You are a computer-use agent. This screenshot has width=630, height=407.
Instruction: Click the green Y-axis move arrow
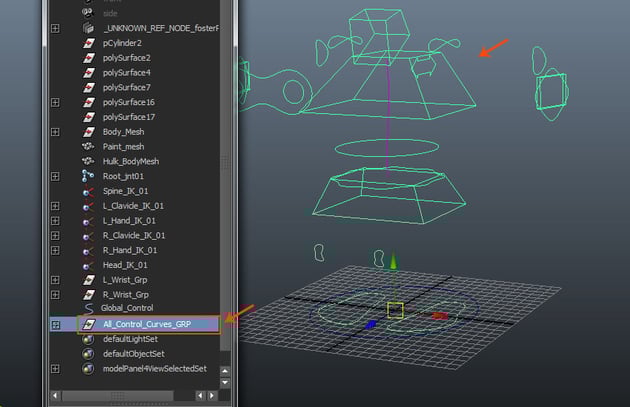394,262
